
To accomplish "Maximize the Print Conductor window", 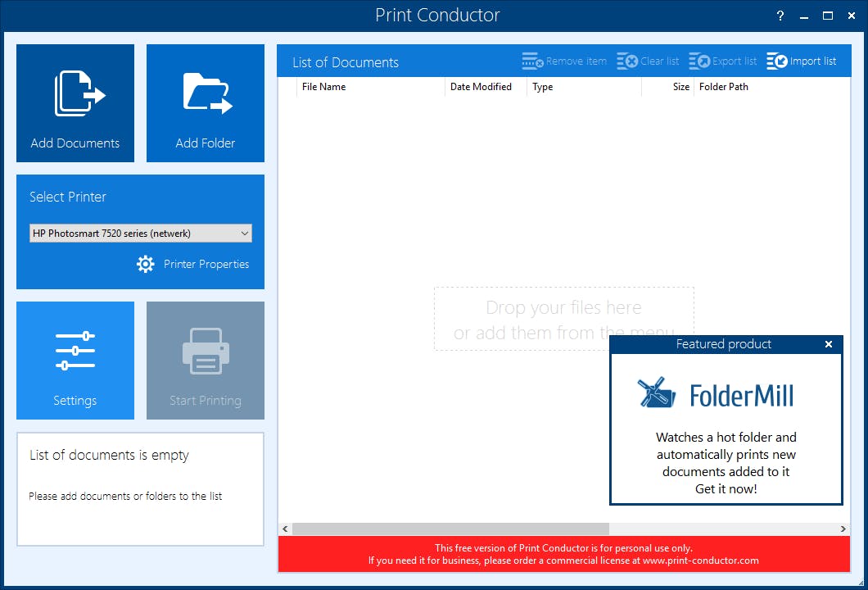I will (x=828, y=16).
